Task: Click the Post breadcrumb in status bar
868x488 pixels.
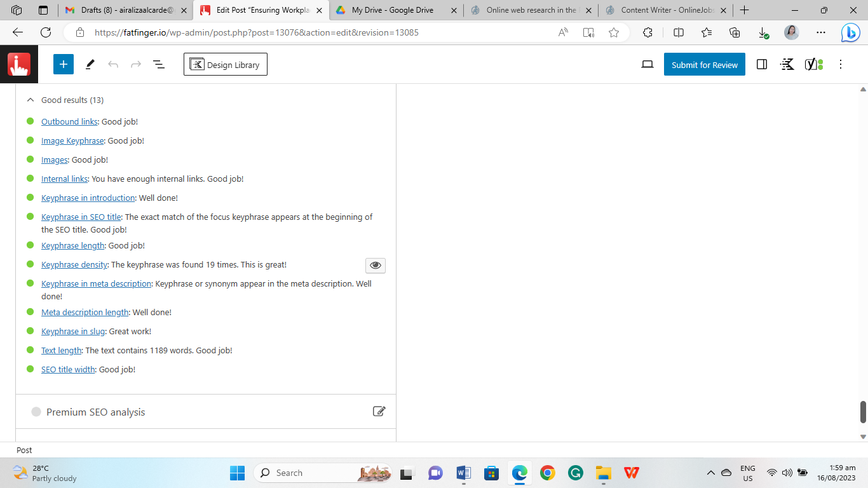Action: (x=24, y=450)
